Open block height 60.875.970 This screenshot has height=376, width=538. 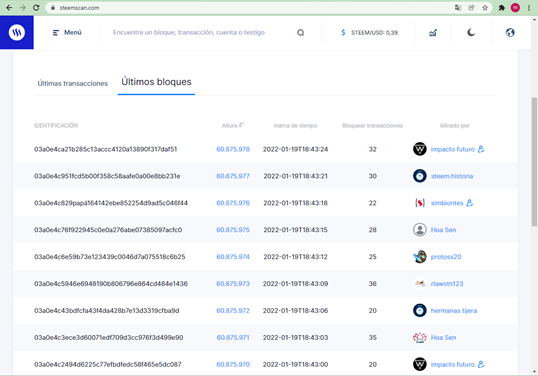point(233,364)
